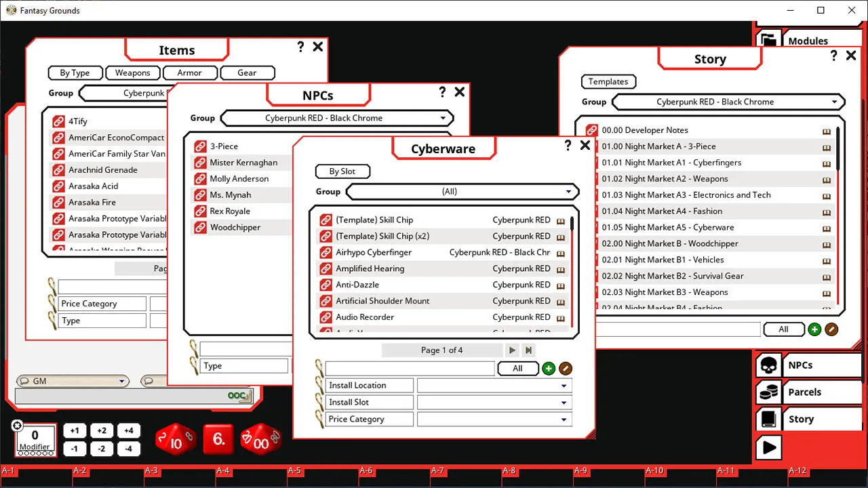
Task: Select hotkey slot A-8
Action: (536, 475)
